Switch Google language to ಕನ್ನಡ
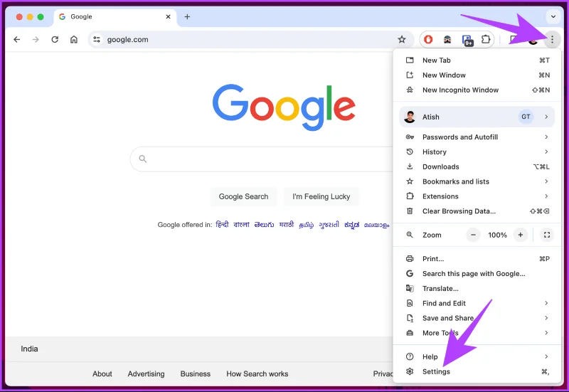 tap(351, 225)
